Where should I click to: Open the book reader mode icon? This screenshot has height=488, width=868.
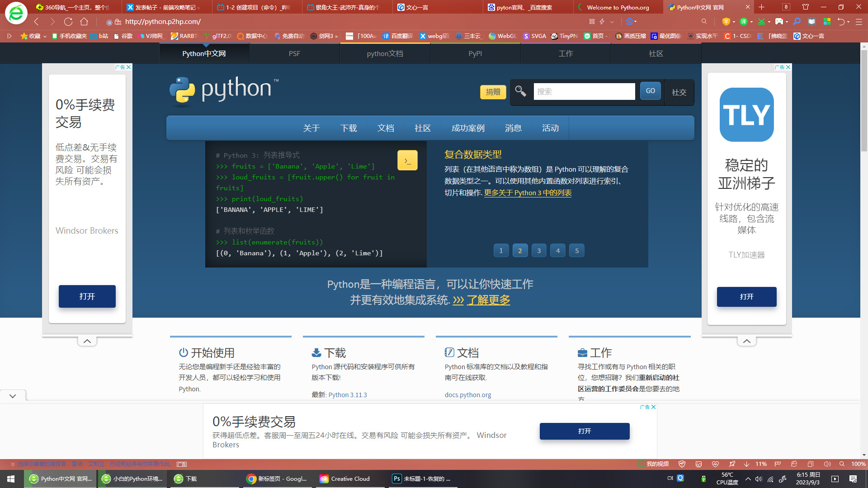pyautogui.click(x=812, y=21)
